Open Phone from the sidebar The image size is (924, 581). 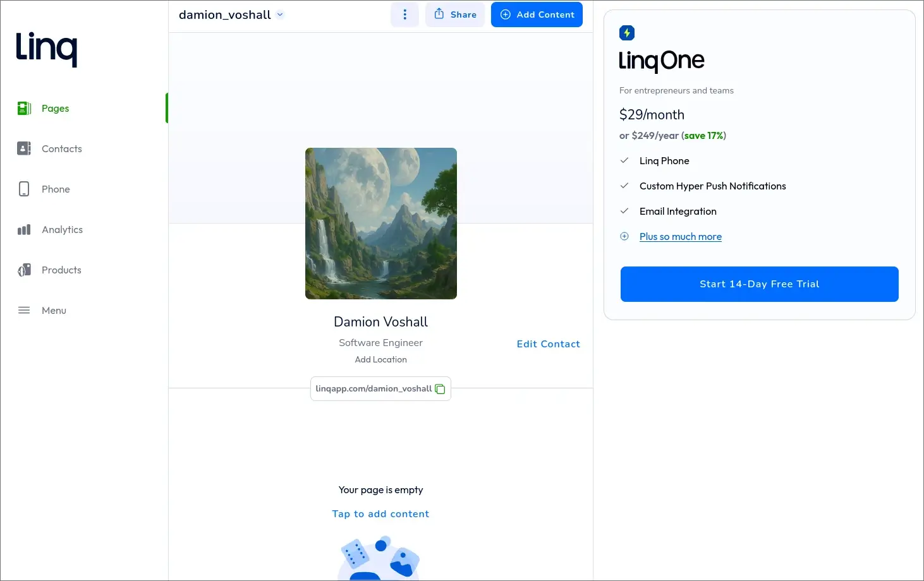[23, 189]
